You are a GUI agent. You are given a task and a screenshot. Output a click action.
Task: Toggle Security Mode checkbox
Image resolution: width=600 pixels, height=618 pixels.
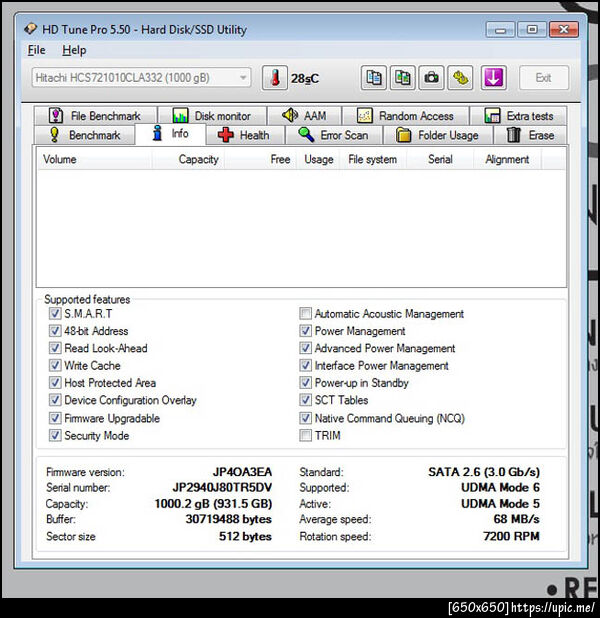pos(55,436)
